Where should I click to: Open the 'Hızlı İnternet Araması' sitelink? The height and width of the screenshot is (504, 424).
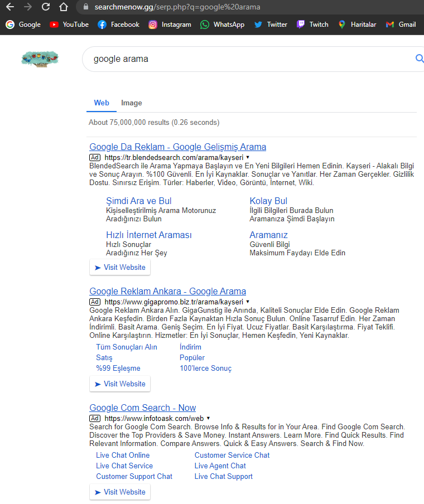(x=148, y=235)
